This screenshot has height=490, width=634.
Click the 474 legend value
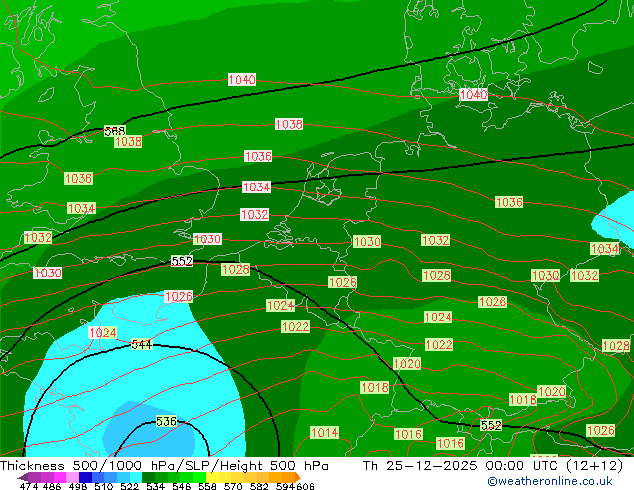pyautogui.click(x=29, y=486)
